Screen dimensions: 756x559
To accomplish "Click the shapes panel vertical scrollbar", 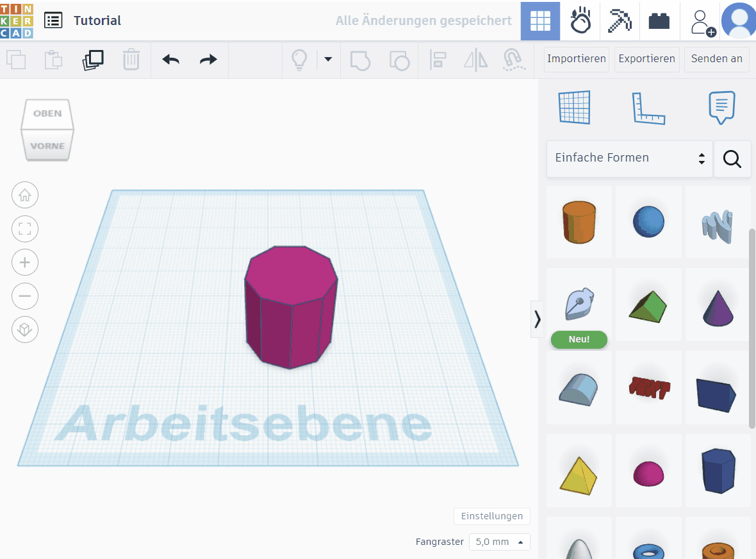I will pos(752,328).
